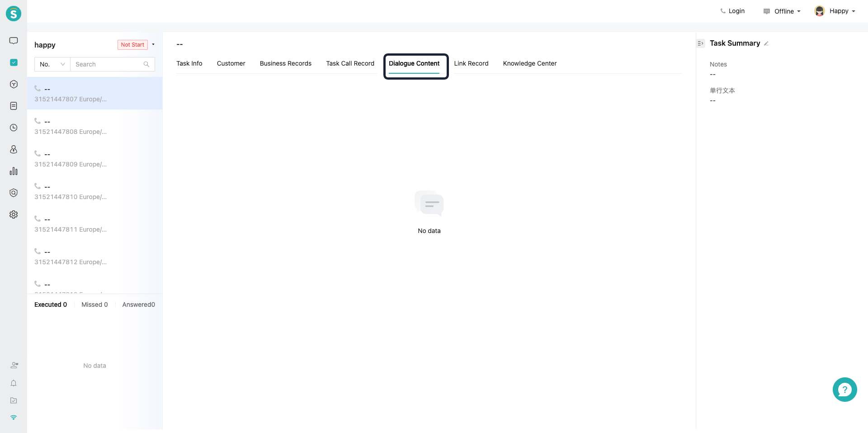This screenshot has width=868, height=433.
Task: Expand the Offline status dropdown
Action: tap(782, 11)
